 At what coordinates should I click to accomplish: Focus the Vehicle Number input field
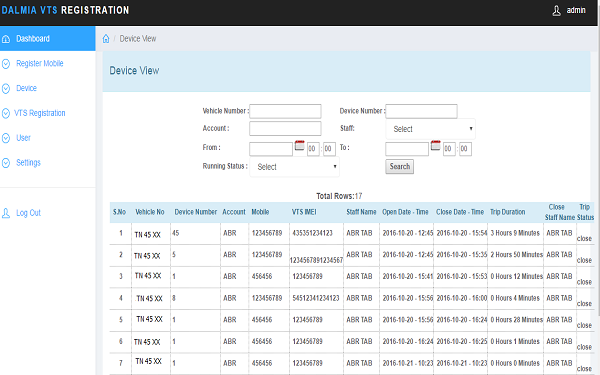pyautogui.click(x=285, y=111)
